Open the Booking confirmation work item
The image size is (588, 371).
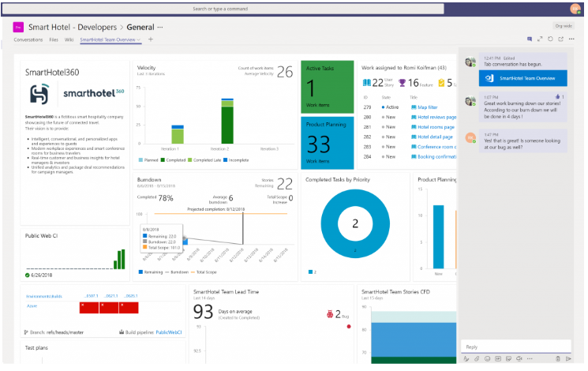[437, 157]
